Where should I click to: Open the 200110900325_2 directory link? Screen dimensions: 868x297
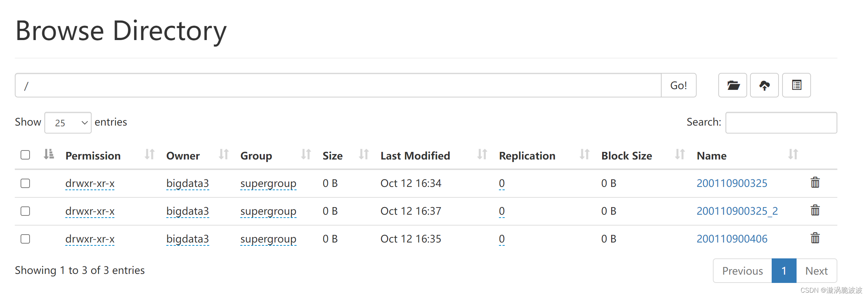click(737, 211)
